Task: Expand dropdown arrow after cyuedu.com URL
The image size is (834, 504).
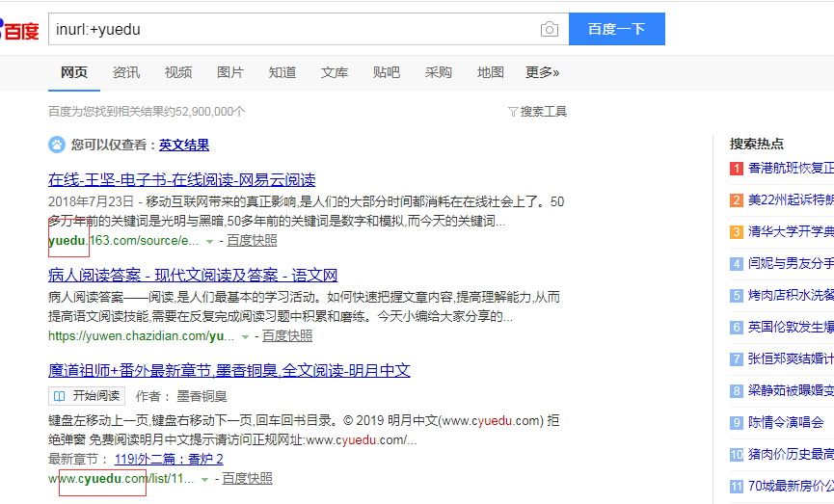Action: coord(204,479)
